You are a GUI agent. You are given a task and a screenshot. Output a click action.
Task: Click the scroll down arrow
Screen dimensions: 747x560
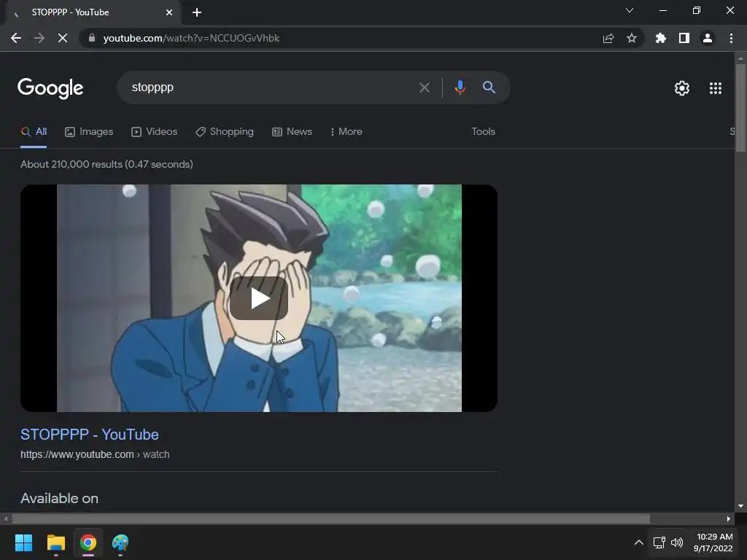tap(740, 506)
